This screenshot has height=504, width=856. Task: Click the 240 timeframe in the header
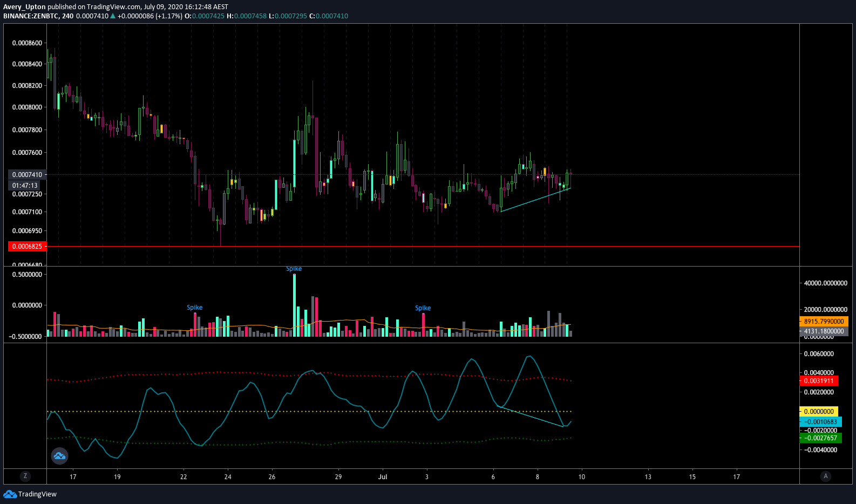(67, 16)
